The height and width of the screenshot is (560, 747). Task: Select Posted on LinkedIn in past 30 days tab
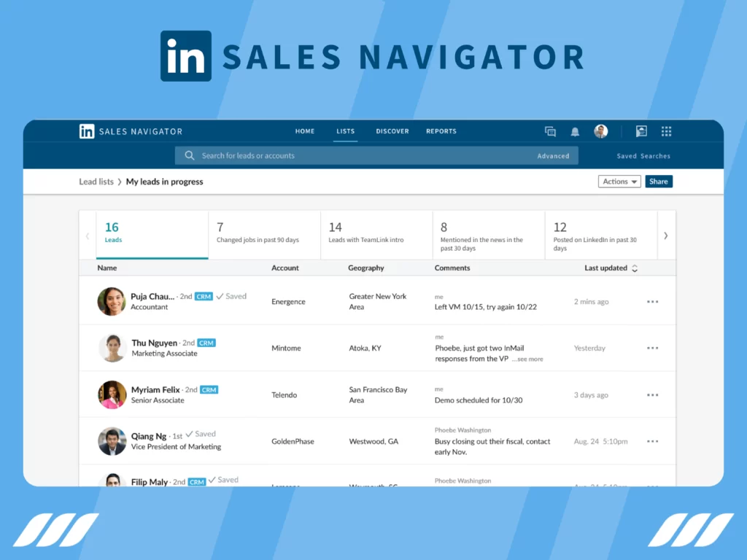[x=601, y=235]
